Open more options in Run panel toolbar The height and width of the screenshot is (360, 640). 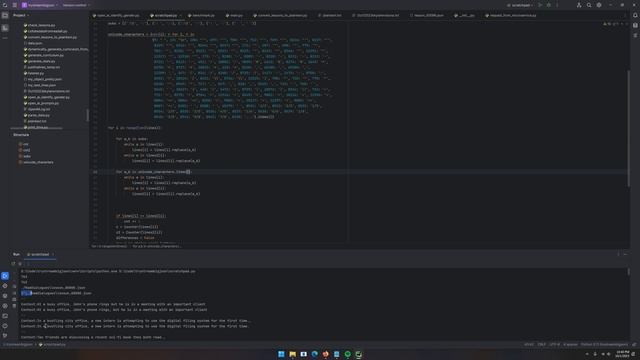pyautogui.click(x=27, y=264)
